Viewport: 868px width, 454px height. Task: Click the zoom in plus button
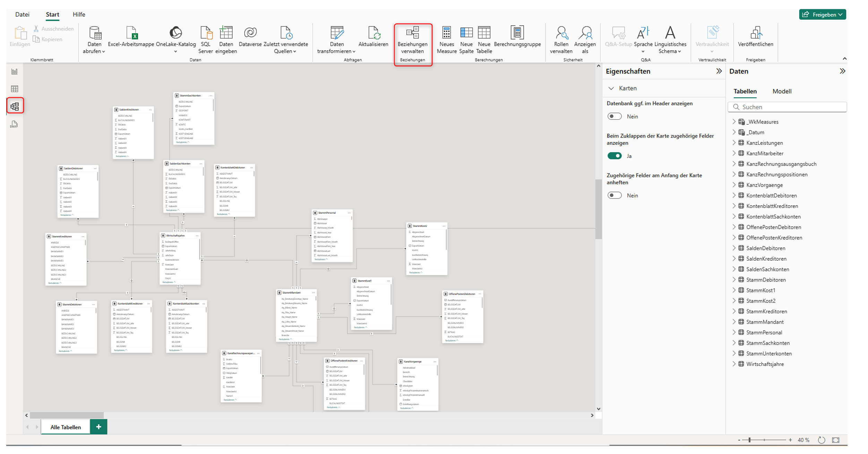(790, 440)
